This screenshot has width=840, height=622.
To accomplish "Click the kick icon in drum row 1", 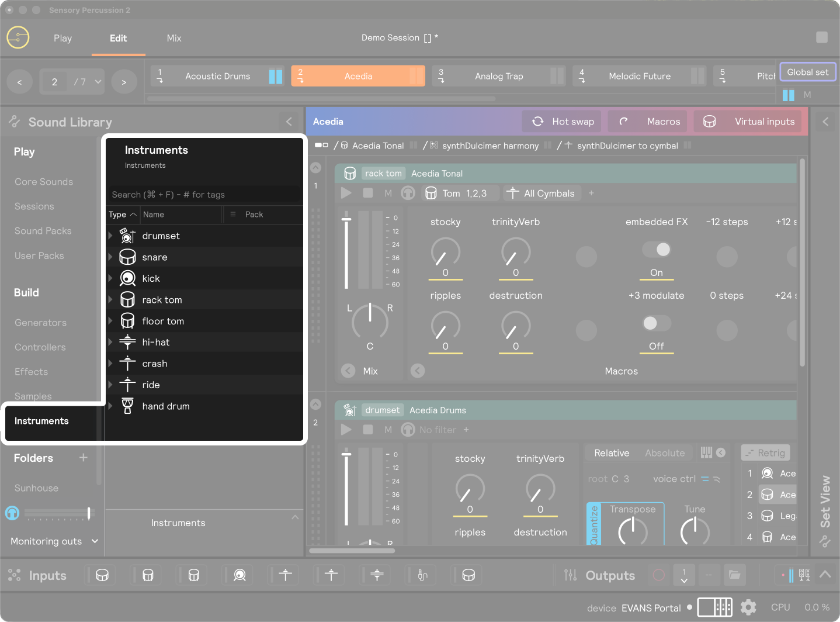I will point(768,474).
